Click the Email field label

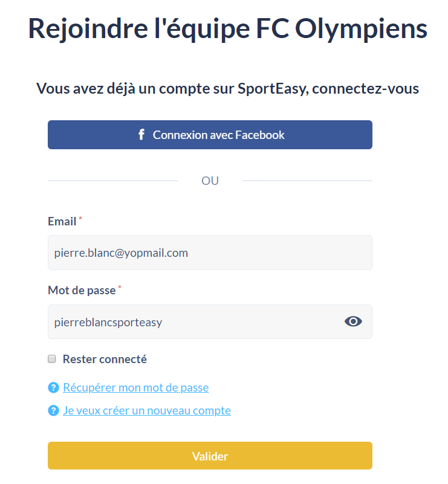point(62,222)
